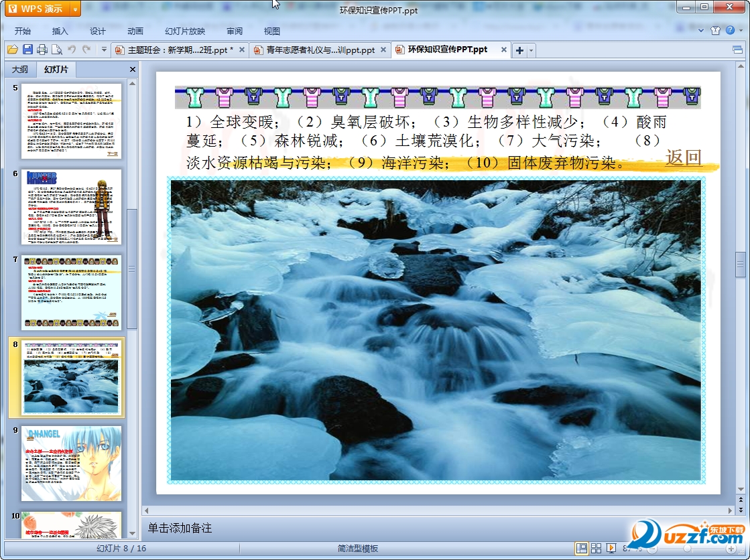
Task: Open the dropdown arrow beside the new tab plus
Action: (531, 50)
